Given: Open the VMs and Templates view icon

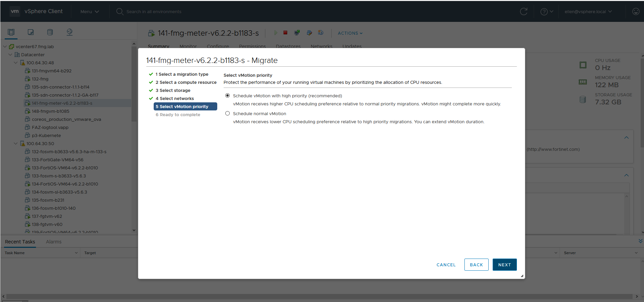Looking at the screenshot, I should 31,32.
